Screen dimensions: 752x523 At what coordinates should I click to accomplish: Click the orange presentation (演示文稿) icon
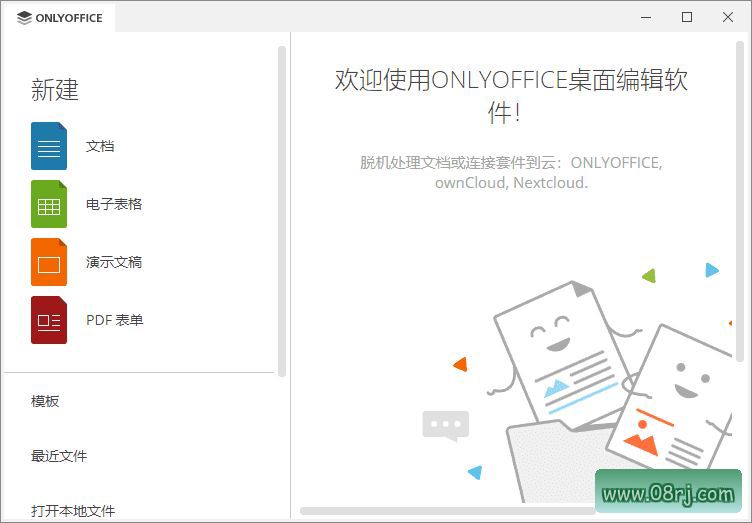pos(49,262)
